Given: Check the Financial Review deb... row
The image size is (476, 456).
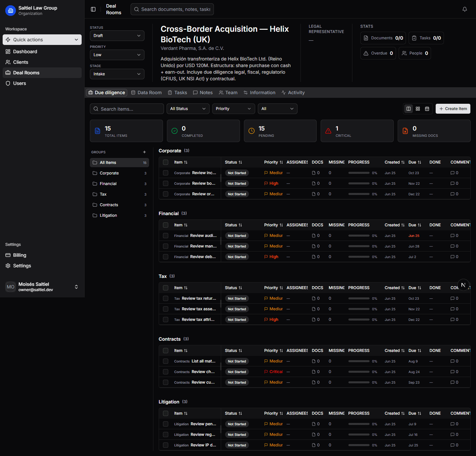Looking at the screenshot, I should point(166,257).
